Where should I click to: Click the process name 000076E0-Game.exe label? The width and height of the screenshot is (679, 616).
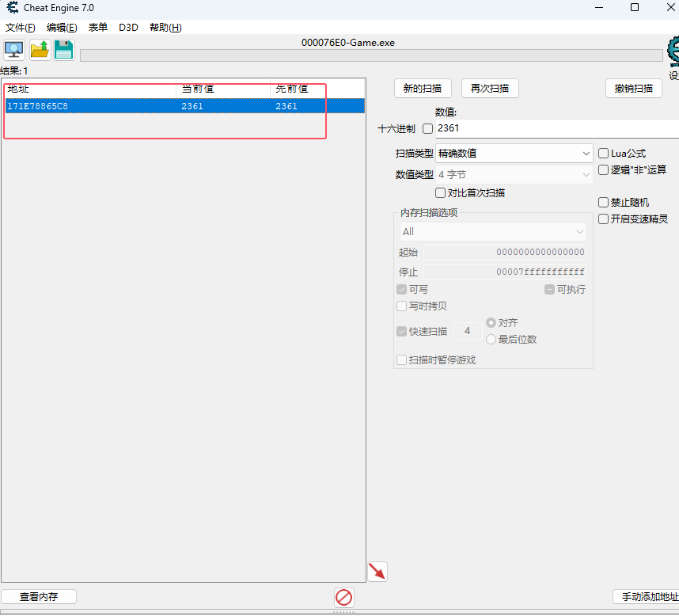pos(348,43)
